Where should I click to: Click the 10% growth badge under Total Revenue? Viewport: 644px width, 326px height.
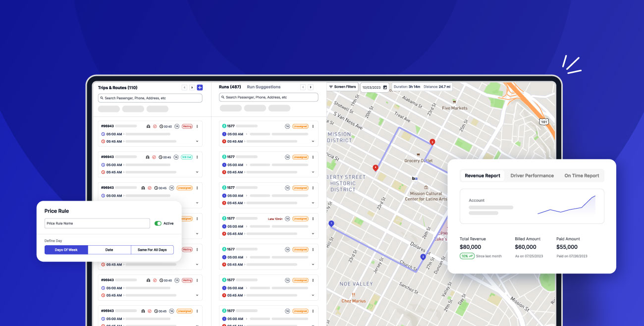click(467, 256)
